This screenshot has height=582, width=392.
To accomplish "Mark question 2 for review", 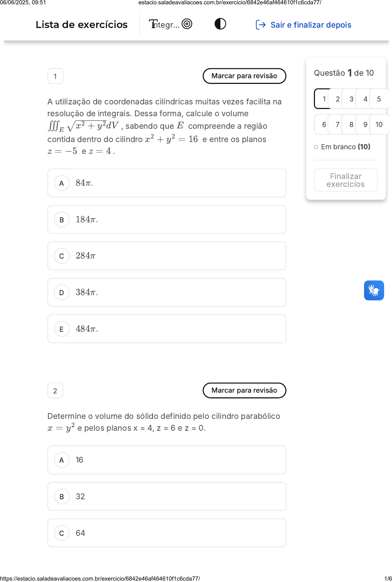I will click(x=244, y=391).
